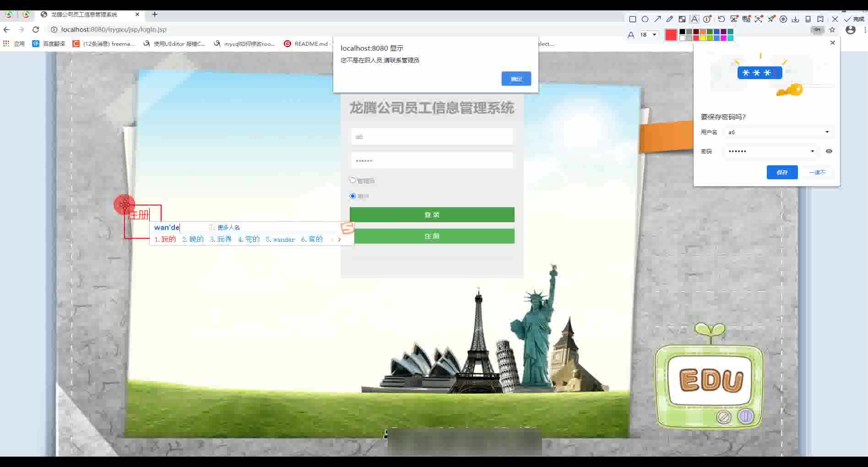Click 确定 in the alert dialog
The height and width of the screenshot is (467, 868).
coord(516,79)
